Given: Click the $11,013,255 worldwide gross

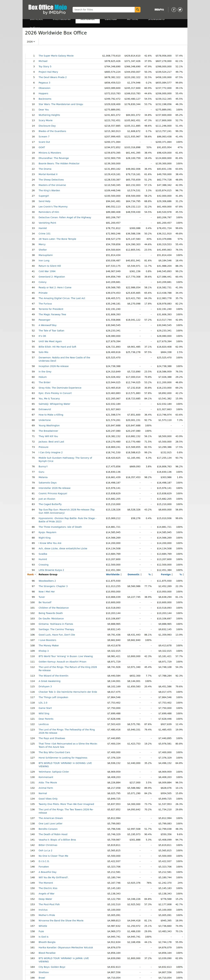Looking at the screenshot, I should coord(113,586).
